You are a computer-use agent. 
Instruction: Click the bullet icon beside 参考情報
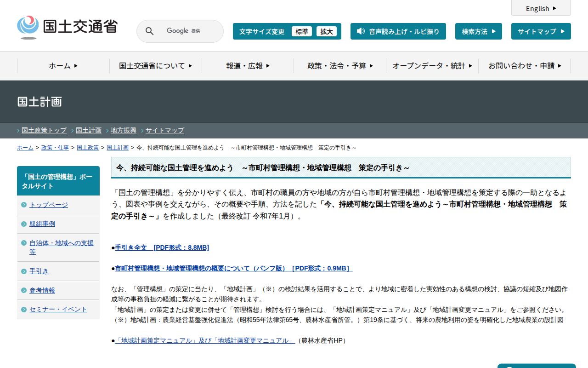(x=24, y=290)
